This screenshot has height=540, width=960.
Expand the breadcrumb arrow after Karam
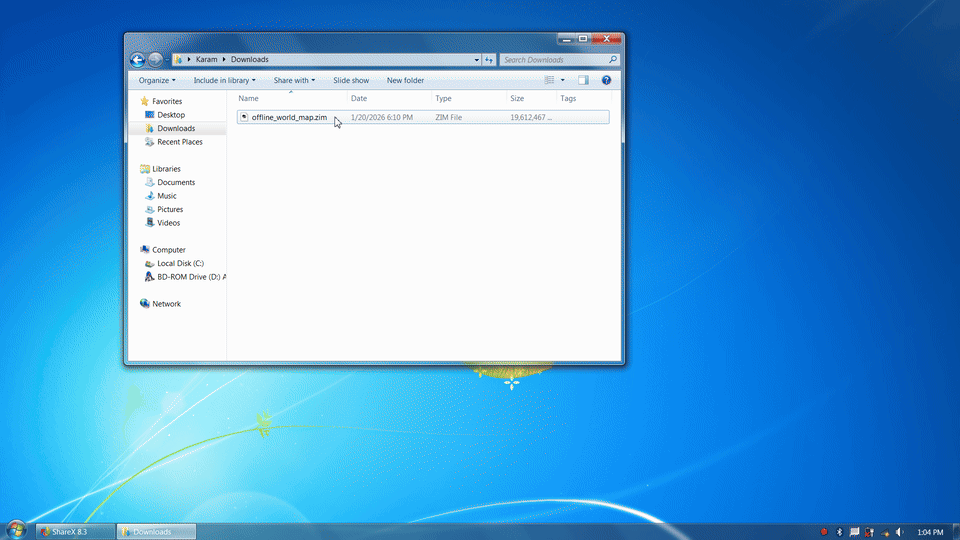click(224, 59)
